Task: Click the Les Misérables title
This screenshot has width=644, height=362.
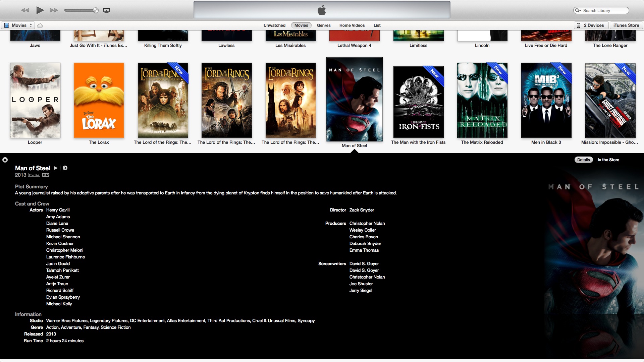Action: coord(290,46)
